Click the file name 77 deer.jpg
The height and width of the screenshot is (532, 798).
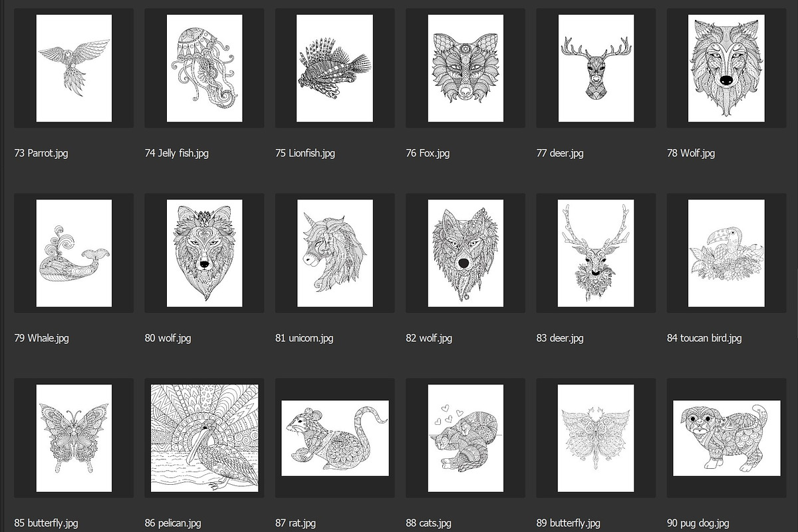coord(560,154)
